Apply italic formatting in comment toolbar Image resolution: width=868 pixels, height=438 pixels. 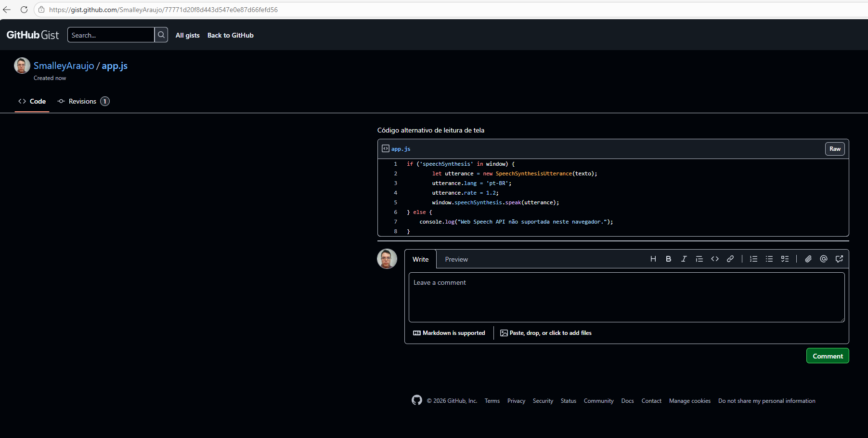[x=684, y=259]
